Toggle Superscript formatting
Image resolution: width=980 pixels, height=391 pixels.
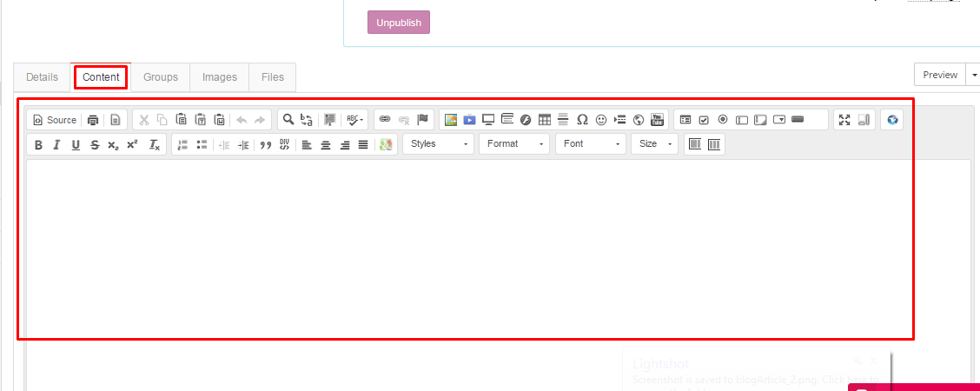point(132,145)
